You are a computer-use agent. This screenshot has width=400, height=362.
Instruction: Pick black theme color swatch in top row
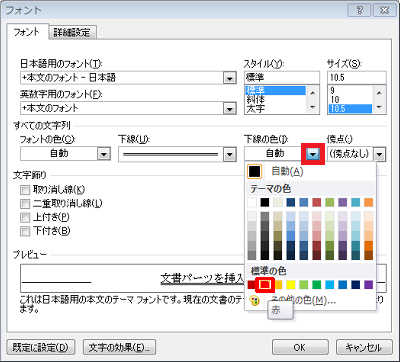coord(265,202)
